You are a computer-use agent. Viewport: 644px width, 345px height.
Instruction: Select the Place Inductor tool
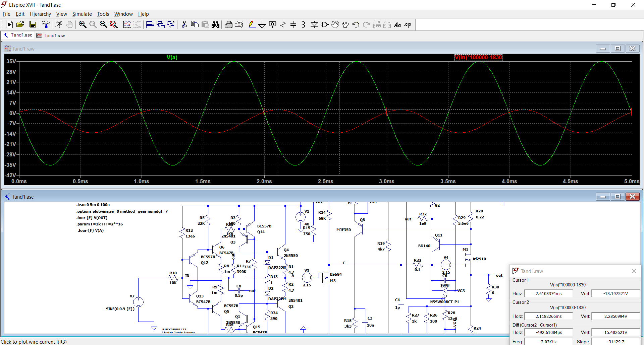(x=304, y=24)
